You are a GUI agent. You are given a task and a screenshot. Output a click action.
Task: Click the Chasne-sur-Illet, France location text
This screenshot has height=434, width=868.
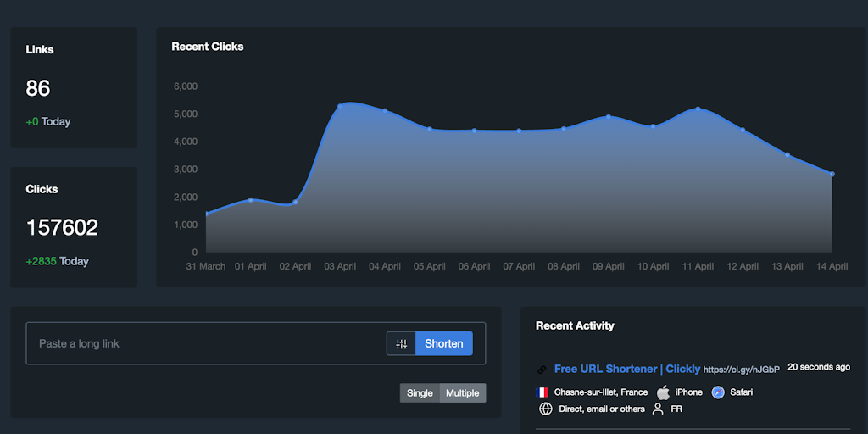coord(601,392)
